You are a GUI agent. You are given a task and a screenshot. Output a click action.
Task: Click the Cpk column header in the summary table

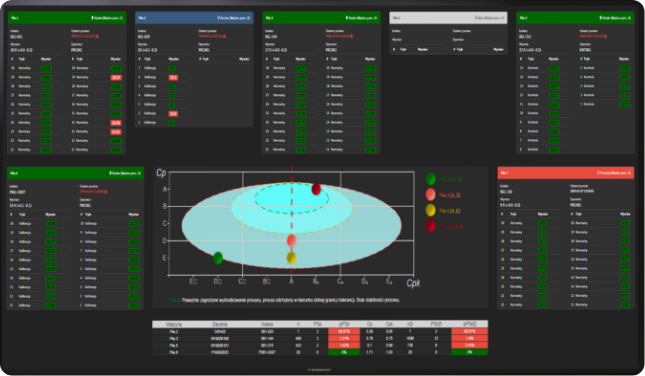pos(389,324)
